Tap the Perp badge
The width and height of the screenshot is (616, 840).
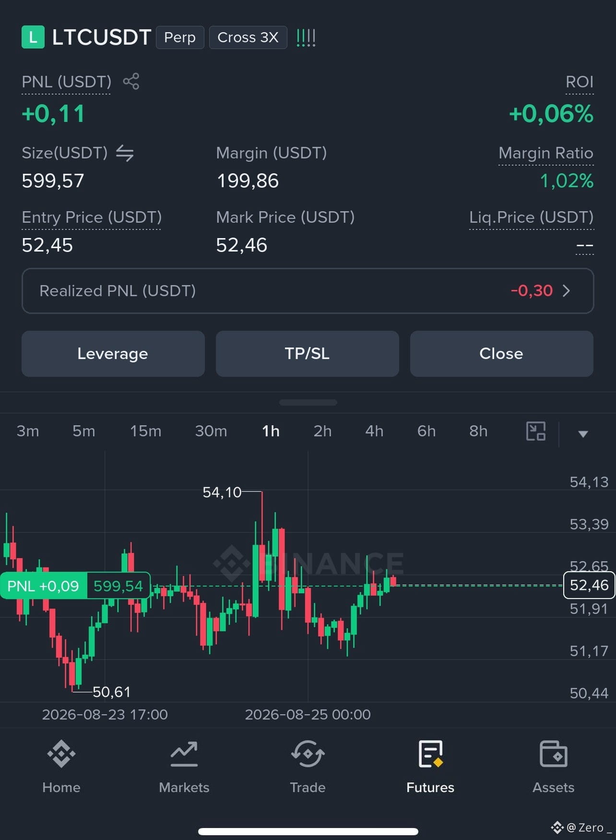pos(180,37)
